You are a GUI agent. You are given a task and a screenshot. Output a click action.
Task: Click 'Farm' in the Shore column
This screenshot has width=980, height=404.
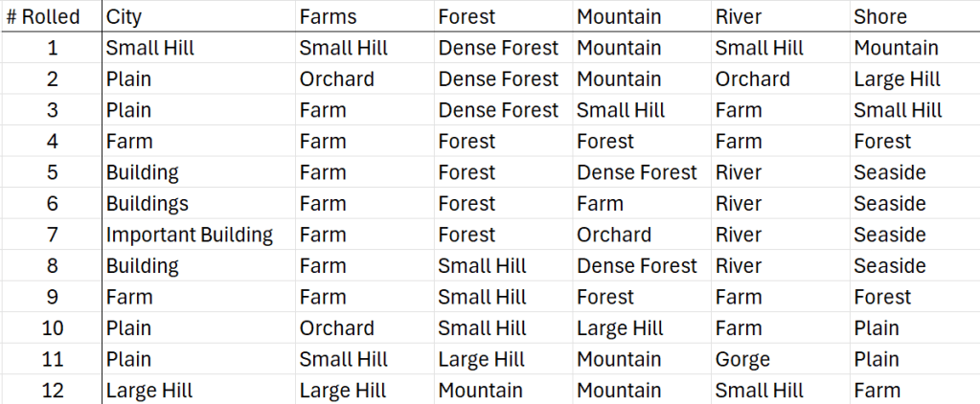[877, 391]
